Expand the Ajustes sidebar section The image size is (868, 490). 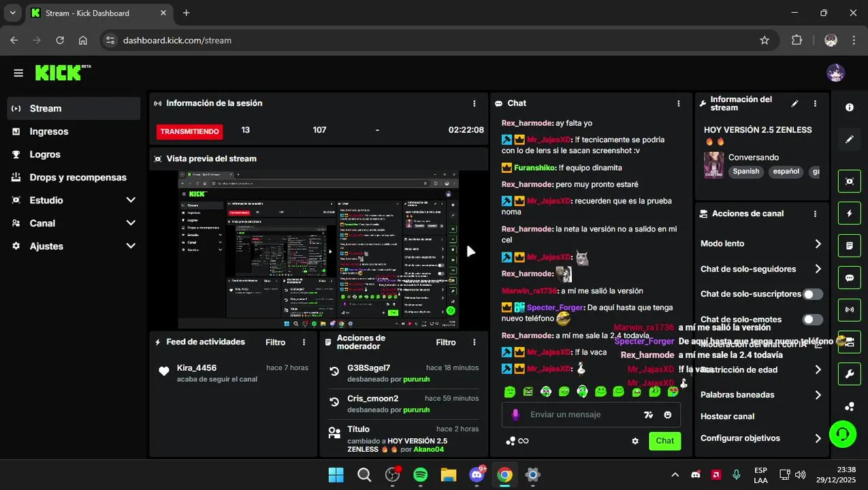[131, 246]
